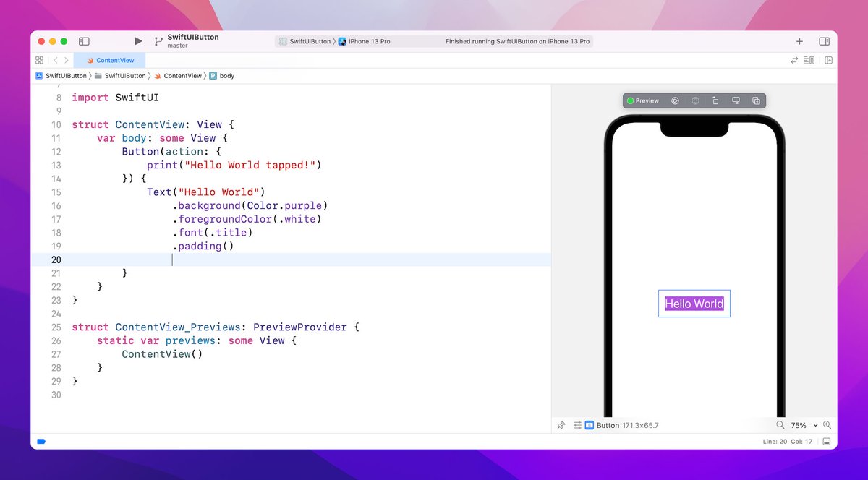Click the code review arrows icon

(x=794, y=60)
